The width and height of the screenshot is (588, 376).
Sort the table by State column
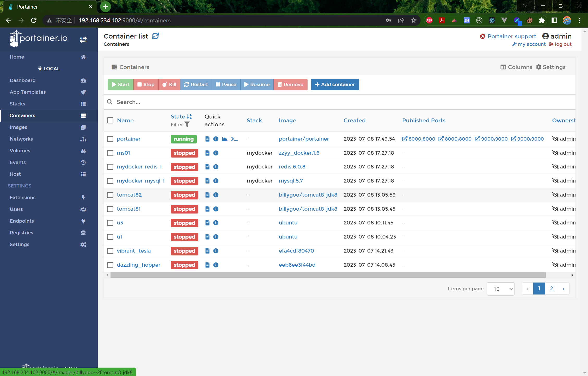[181, 116]
